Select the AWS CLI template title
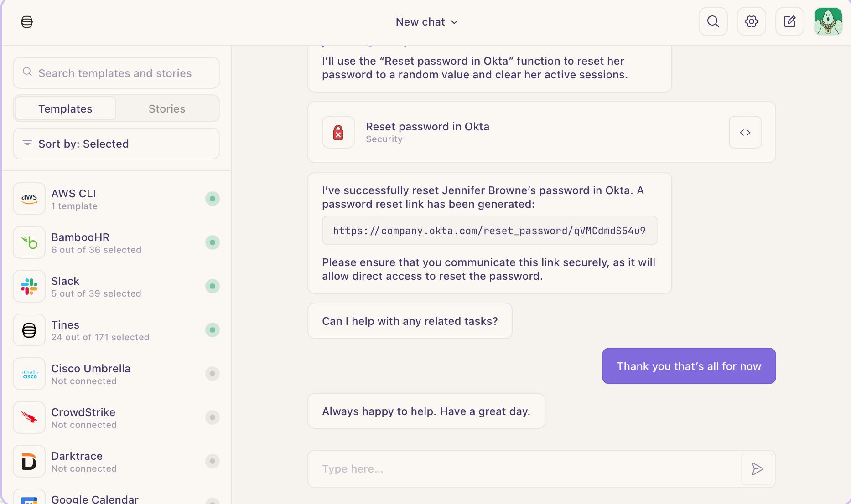 coord(73,194)
